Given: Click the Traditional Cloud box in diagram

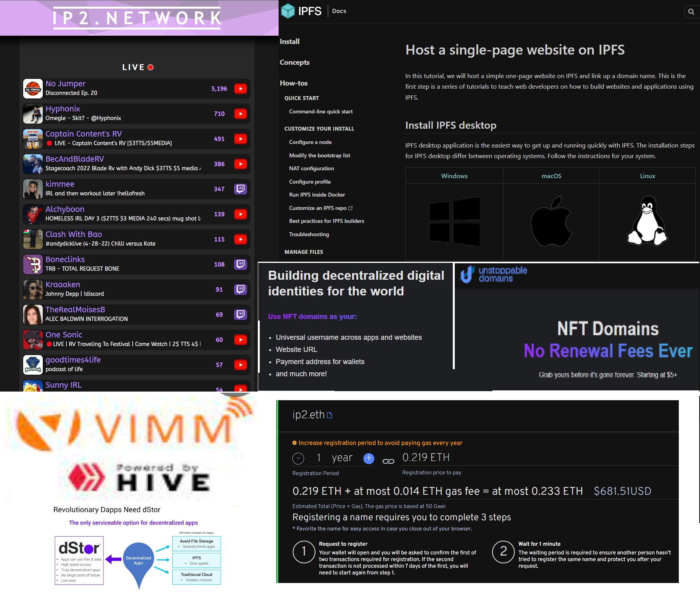Looking at the screenshot, I should coord(197,577).
